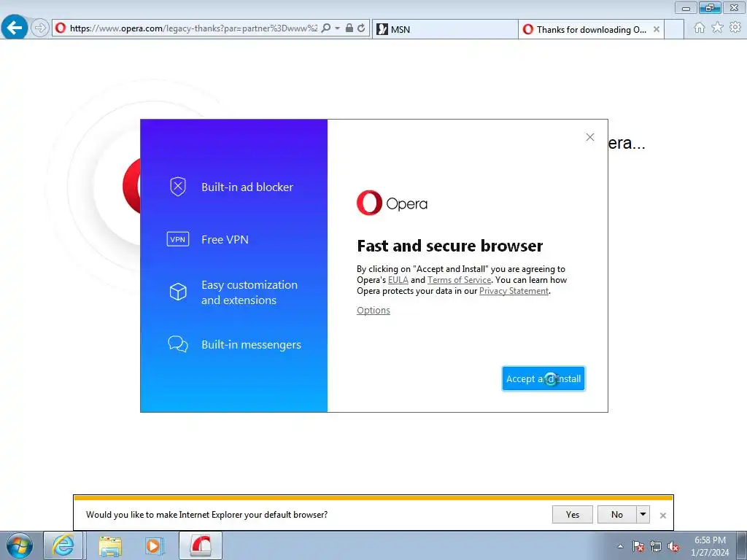Refresh the page with reload icon
Viewport: 747px width, 560px height.
pyautogui.click(x=362, y=28)
